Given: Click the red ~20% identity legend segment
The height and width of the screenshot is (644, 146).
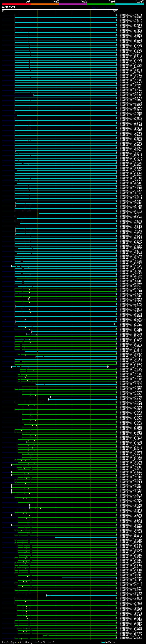Looking at the screenshot, I should click(x=16, y=4).
